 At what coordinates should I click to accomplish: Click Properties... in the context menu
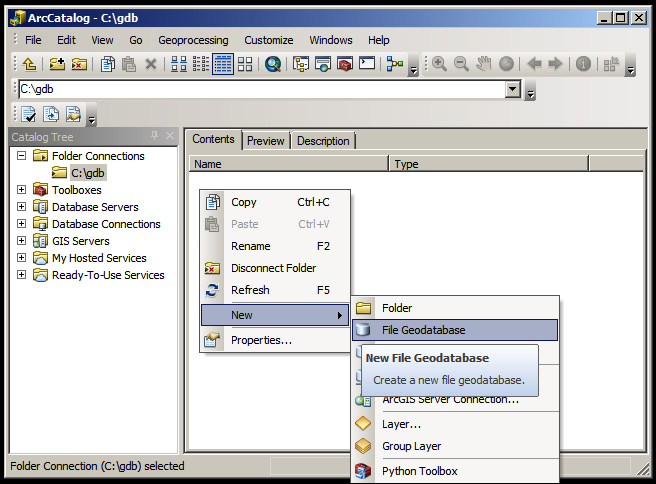tap(275, 340)
